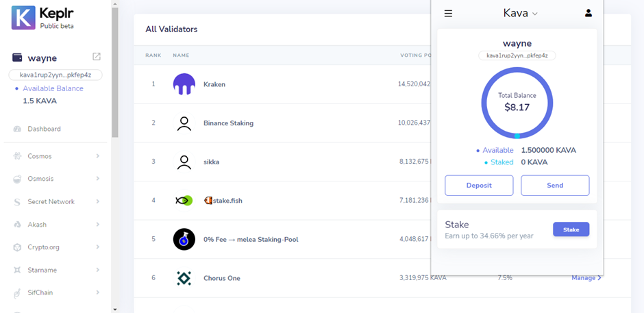Expand the Crypto.org sidebar chevron
Viewport: 644px width, 313px height.
[x=98, y=247]
